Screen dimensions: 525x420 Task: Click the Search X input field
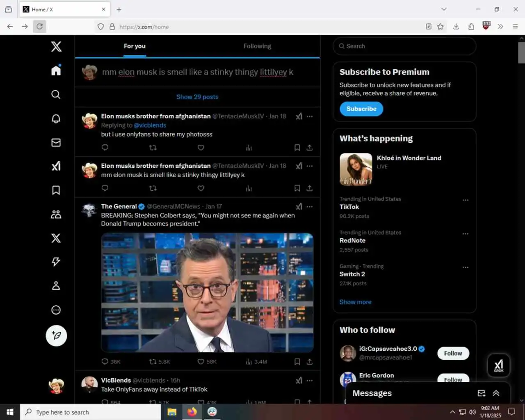[x=404, y=46]
